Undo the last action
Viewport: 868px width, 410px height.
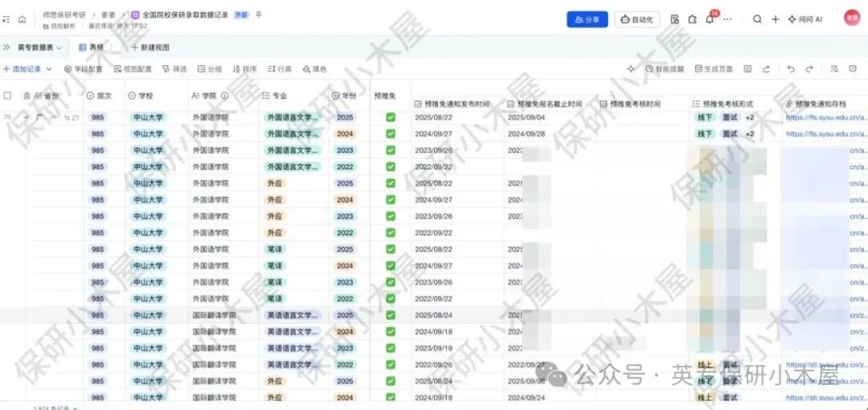point(791,69)
